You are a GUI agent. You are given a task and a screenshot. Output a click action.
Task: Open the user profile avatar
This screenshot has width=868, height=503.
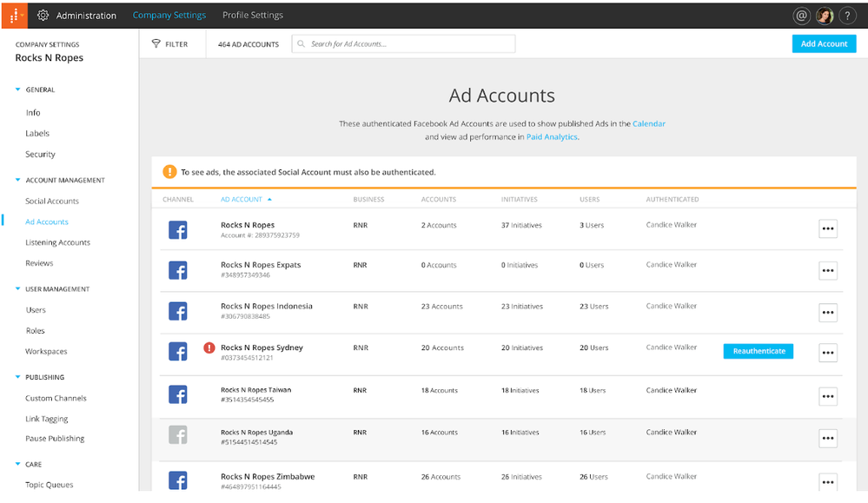pos(825,16)
